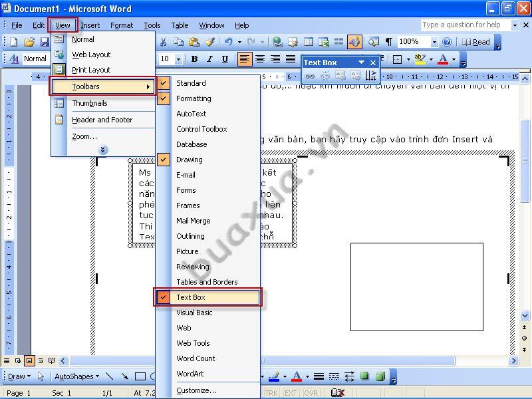This screenshot has width=532, height=399.
Task: Click the Styles and Formatting icon
Action: [14, 59]
